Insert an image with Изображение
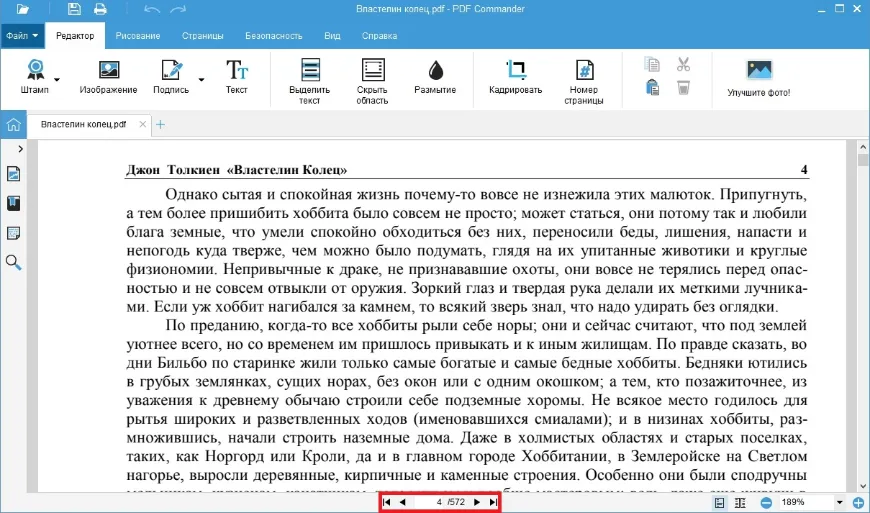This screenshot has height=513, width=870. click(x=108, y=77)
